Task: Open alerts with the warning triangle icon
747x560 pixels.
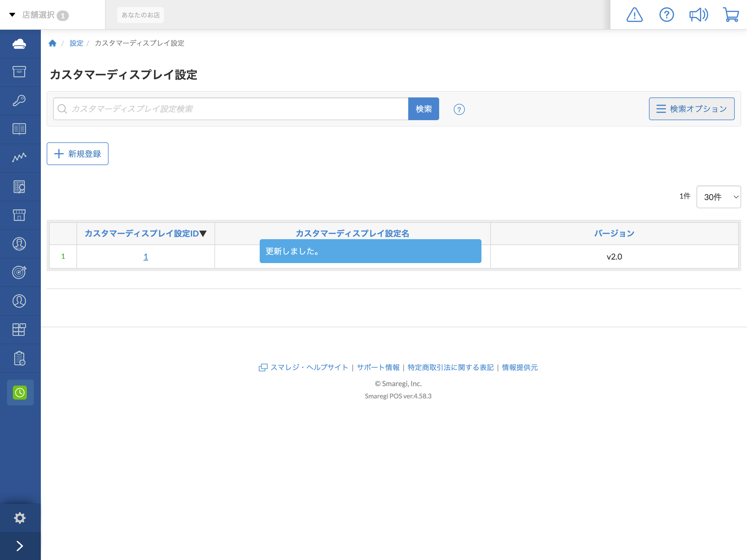Action: 635,15
